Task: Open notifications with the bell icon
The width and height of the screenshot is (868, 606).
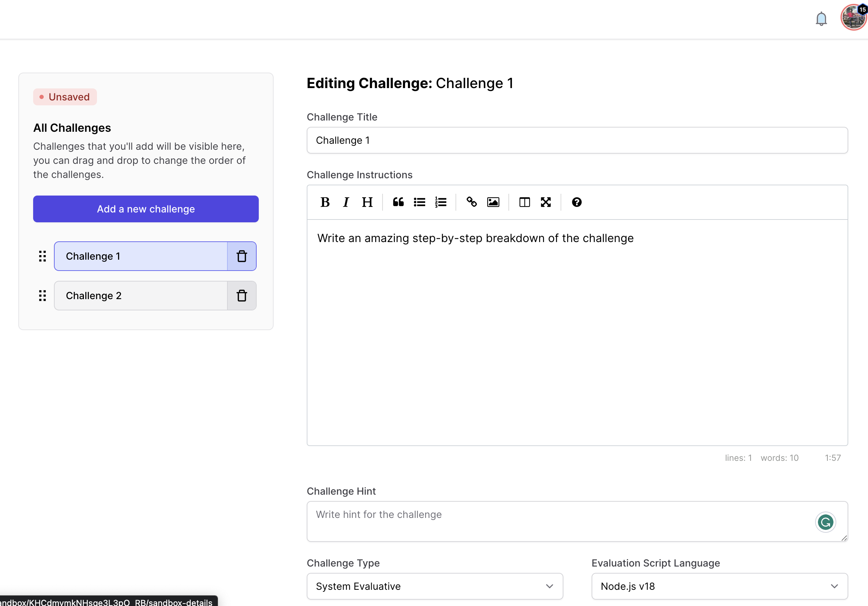Action: [x=821, y=19]
